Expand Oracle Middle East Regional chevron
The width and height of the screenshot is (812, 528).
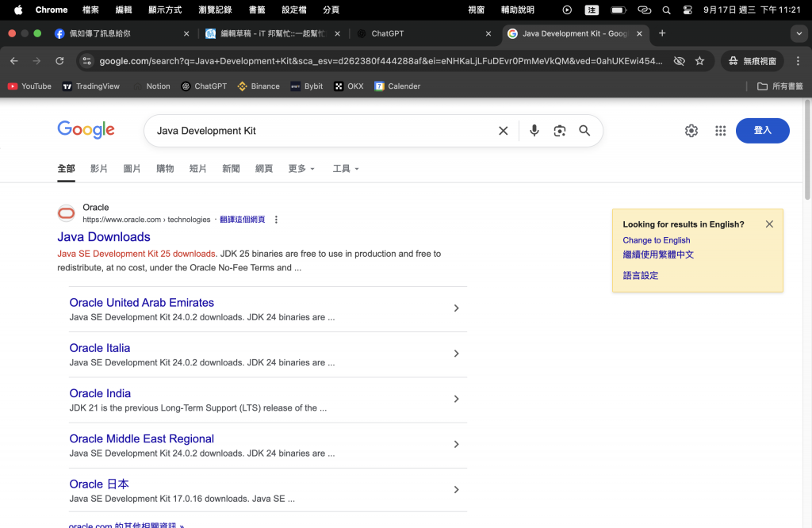[x=456, y=445]
